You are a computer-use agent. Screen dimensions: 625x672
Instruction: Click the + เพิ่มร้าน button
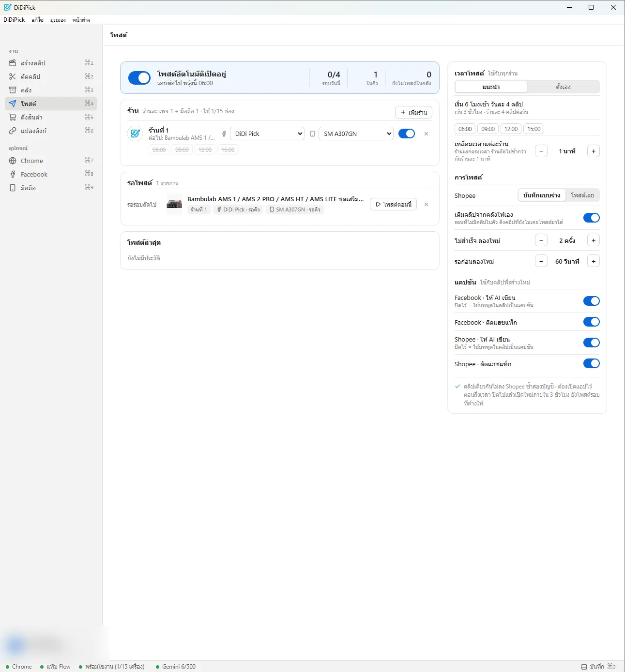414,112
